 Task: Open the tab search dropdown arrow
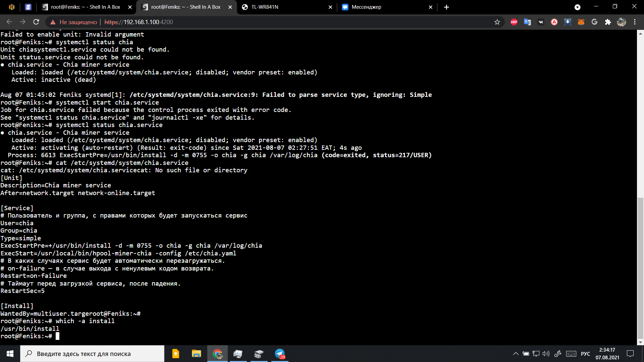coord(577,7)
